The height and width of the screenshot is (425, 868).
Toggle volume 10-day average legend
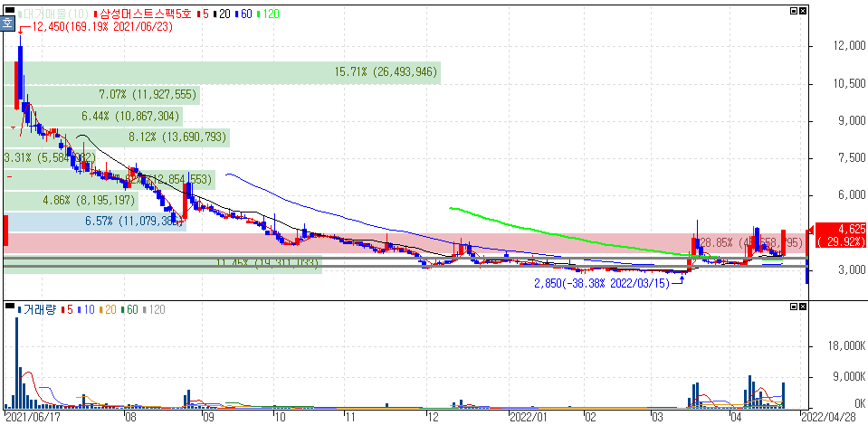[86, 310]
